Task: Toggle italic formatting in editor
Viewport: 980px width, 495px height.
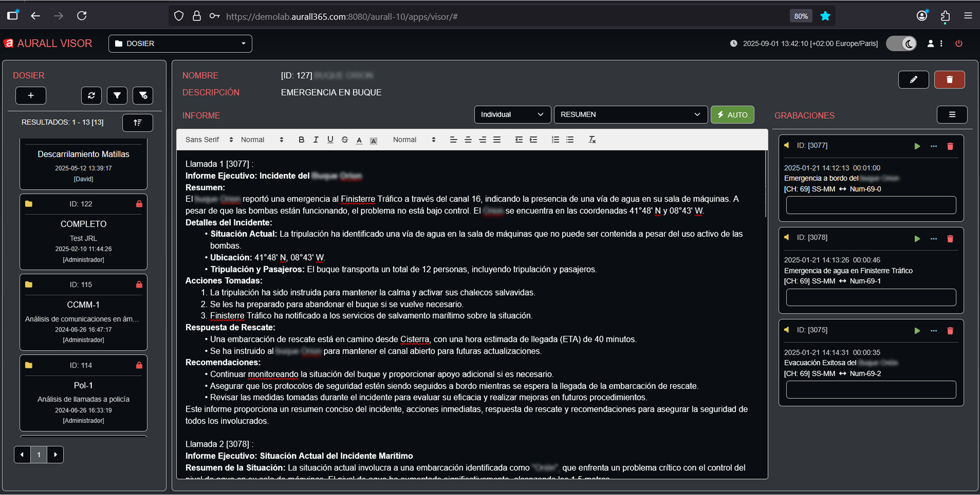Action: click(x=316, y=140)
